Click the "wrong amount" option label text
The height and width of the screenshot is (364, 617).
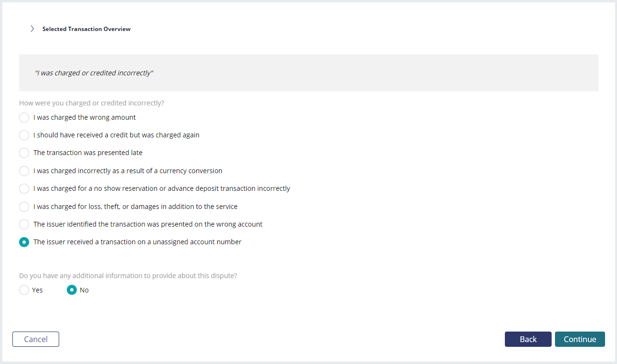[84, 117]
